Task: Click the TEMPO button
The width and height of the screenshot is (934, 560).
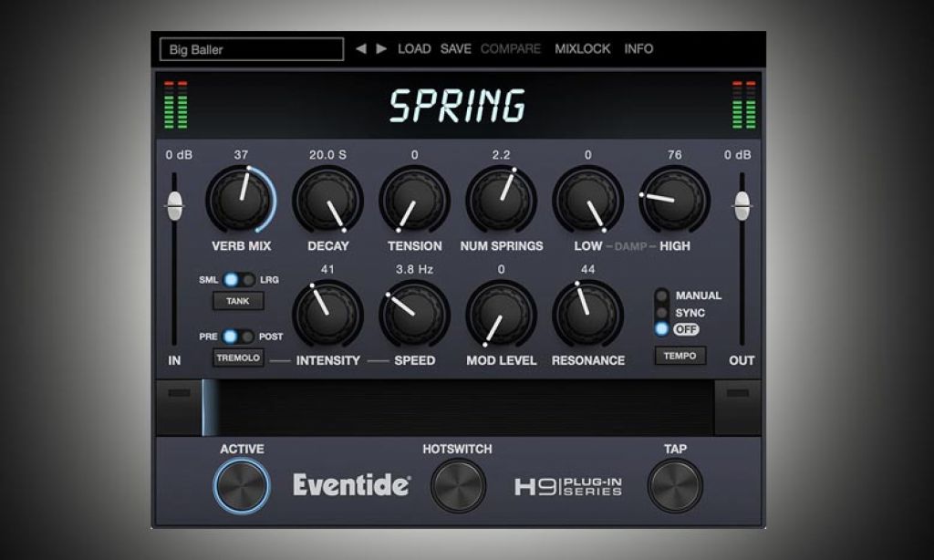Action: click(680, 356)
